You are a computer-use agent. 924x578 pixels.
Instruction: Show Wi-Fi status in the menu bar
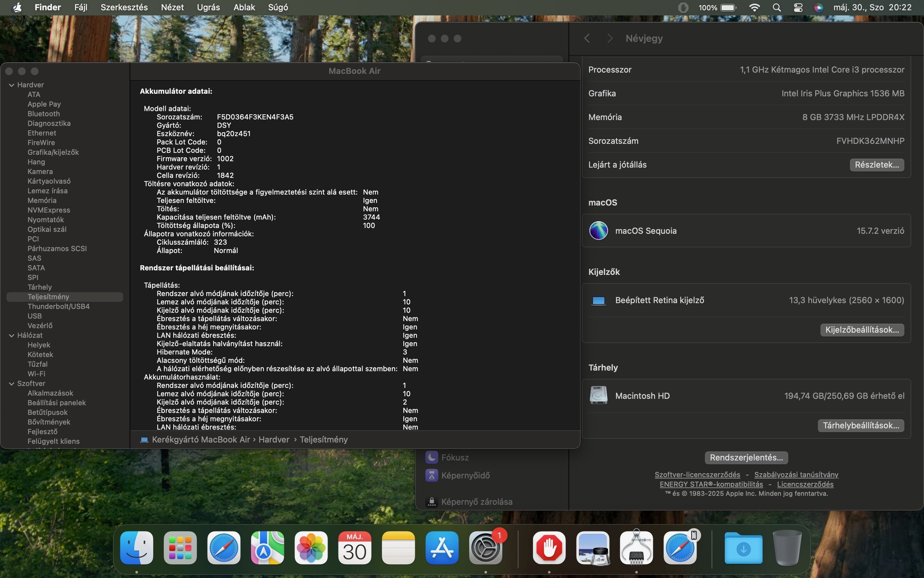754,7
